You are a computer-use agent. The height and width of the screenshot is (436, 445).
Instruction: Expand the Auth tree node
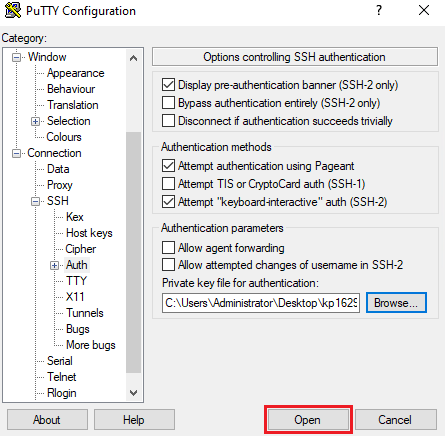click(54, 265)
